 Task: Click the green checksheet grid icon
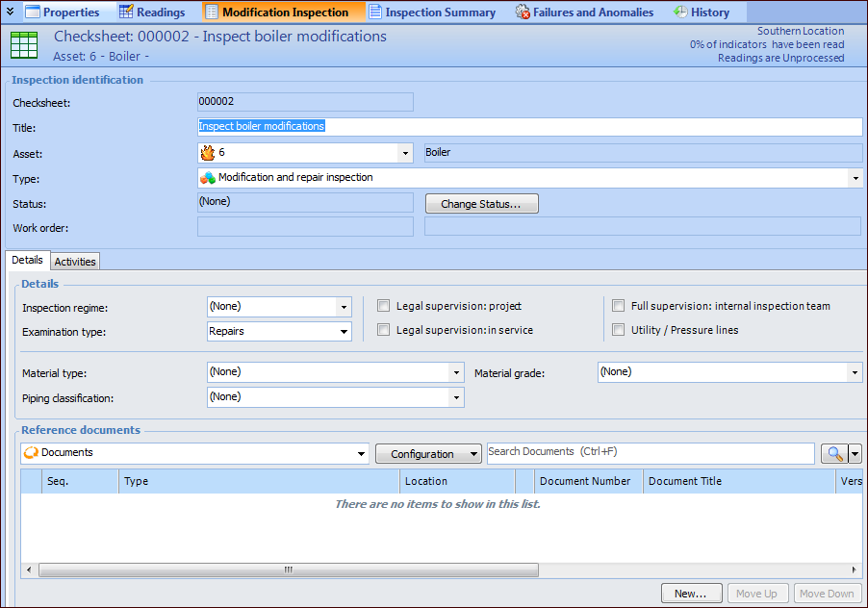(24, 45)
